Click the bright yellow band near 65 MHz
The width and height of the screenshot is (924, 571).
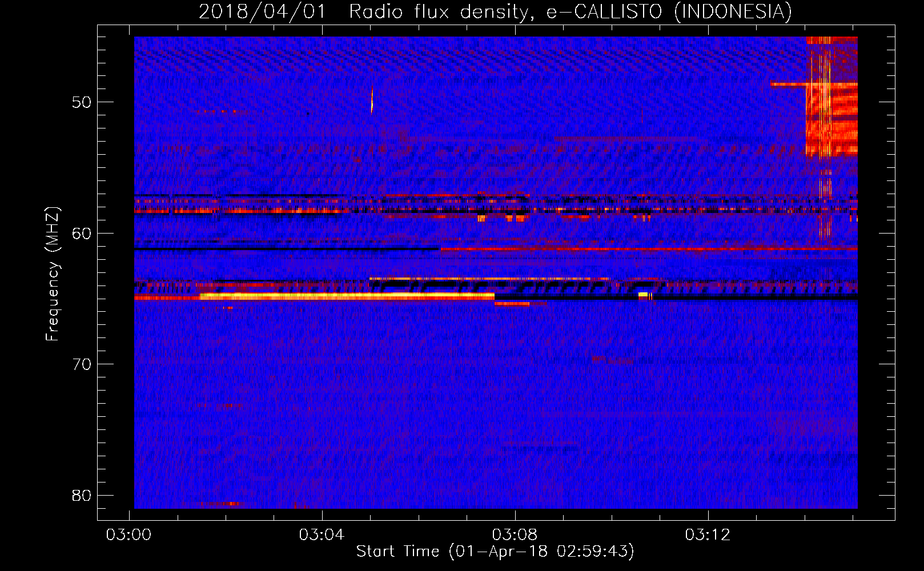pyautogui.click(x=347, y=296)
